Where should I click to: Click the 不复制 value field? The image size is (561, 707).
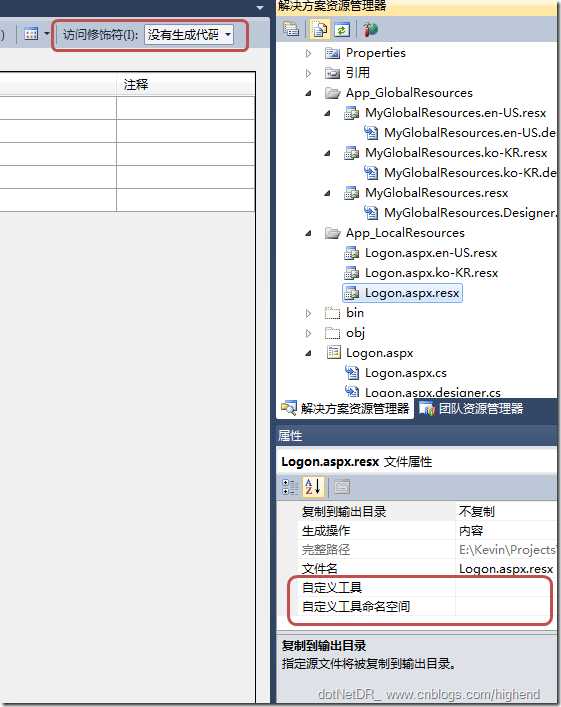pyautogui.click(x=506, y=512)
